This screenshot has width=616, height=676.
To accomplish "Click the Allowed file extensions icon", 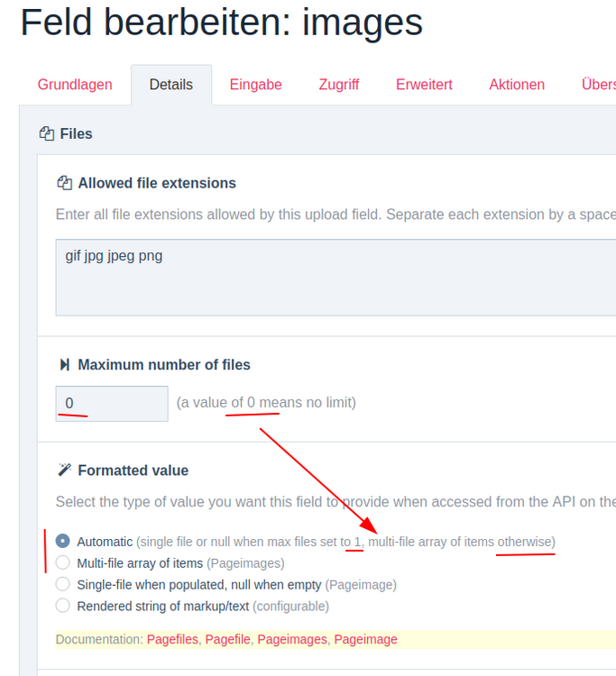I will (x=64, y=183).
